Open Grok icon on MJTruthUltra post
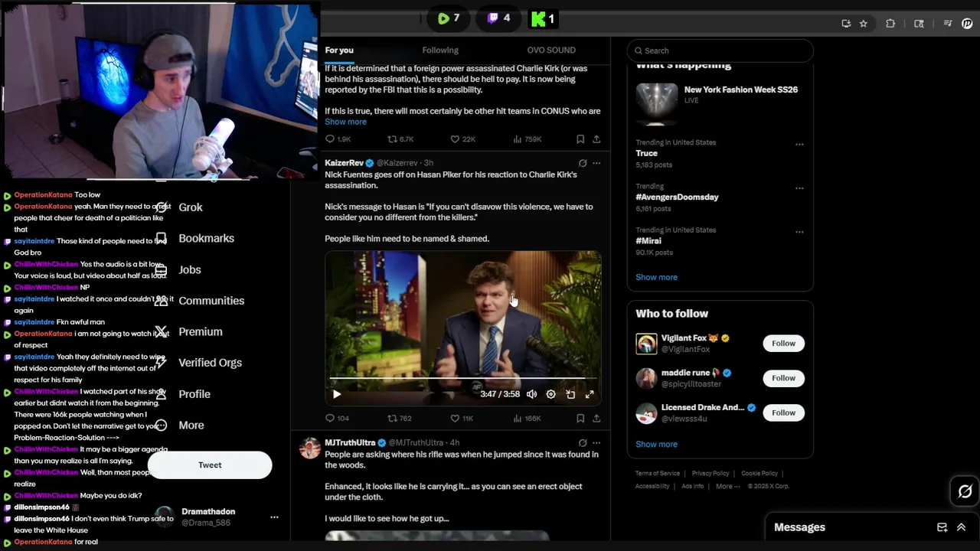The height and width of the screenshot is (551, 980). tap(583, 443)
